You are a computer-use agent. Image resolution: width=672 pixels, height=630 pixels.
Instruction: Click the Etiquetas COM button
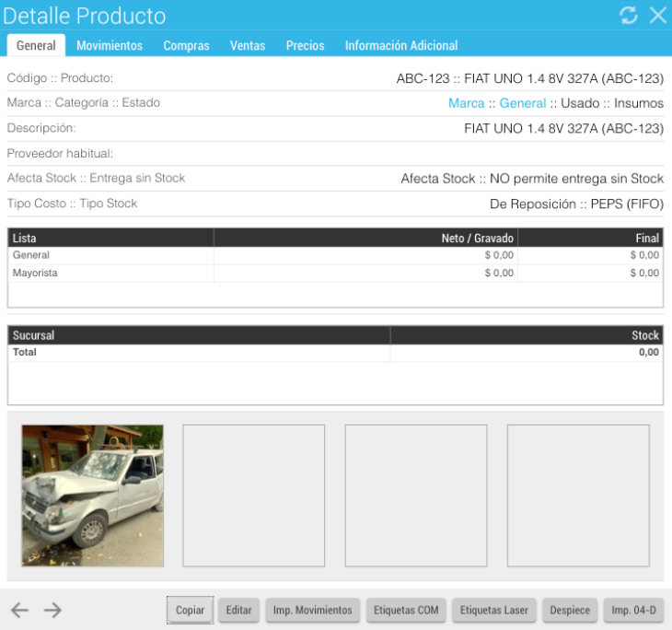pos(406,610)
